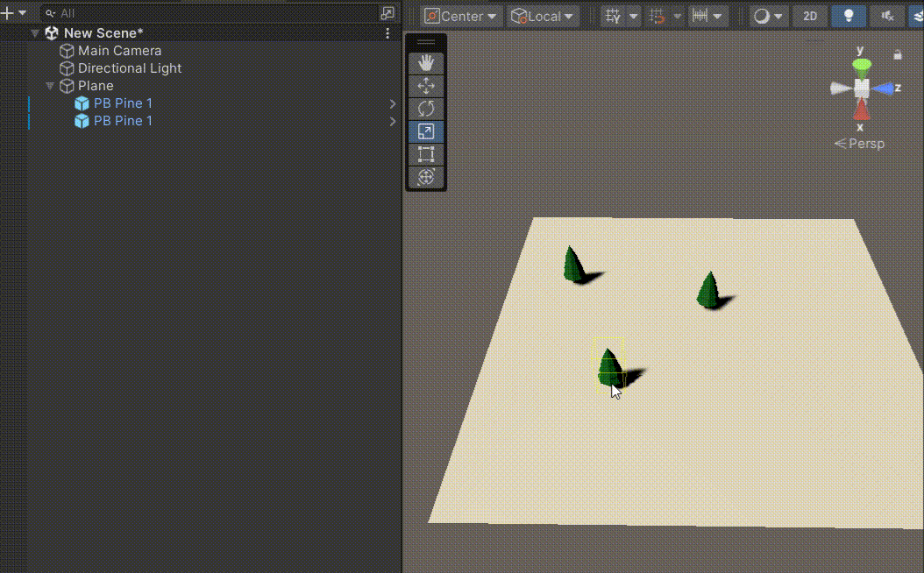Open the create object plus menu
Image resolution: width=924 pixels, height=573 pixels.
pyautogui.click(x=15, y=13)
